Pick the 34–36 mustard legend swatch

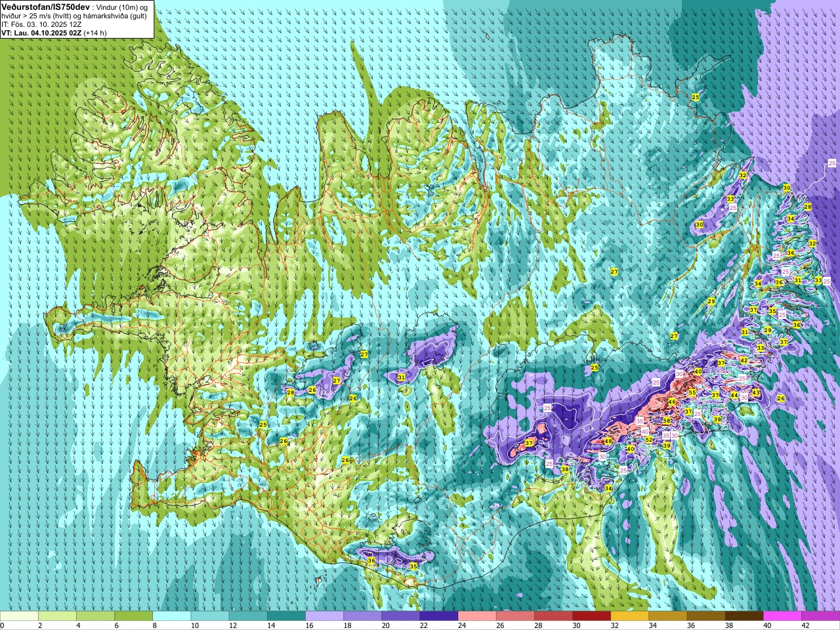[667, 616]
